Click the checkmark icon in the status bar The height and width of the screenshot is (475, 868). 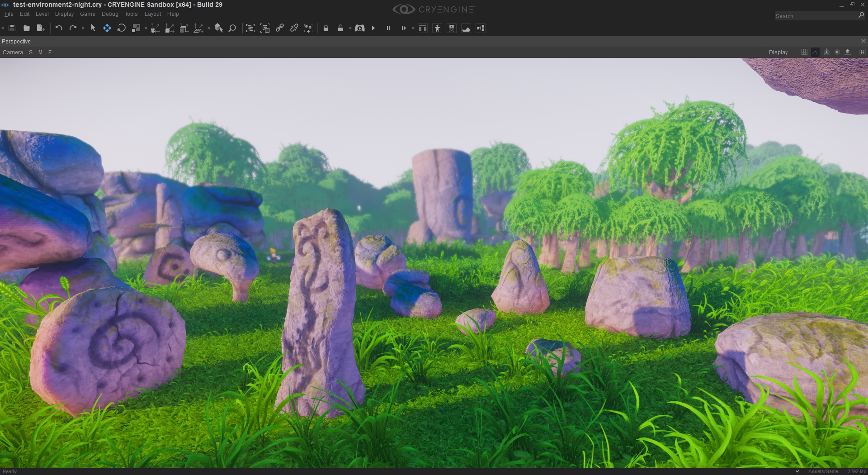pos(797,471)
